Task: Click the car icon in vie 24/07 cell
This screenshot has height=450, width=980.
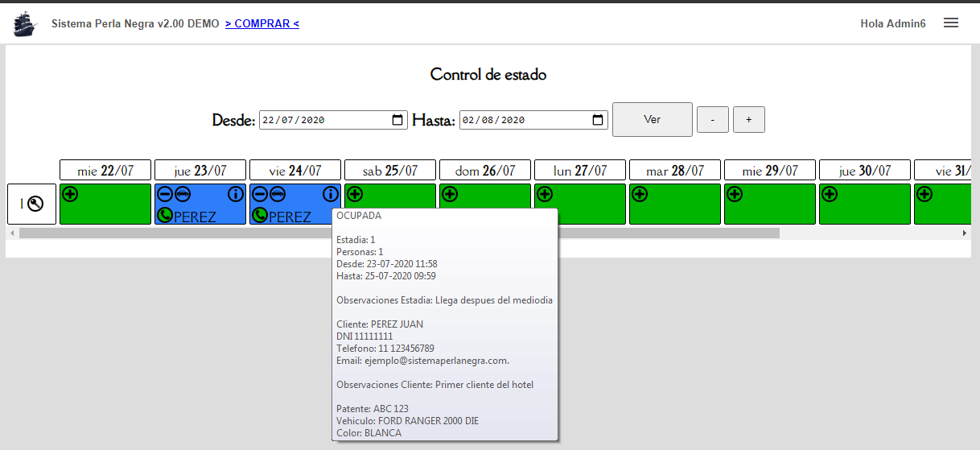Action: 277,194
